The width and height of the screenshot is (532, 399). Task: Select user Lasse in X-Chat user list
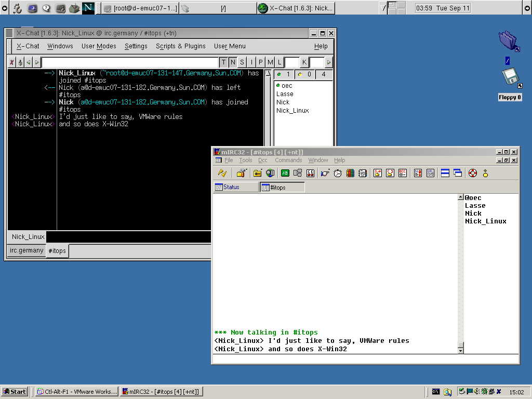coord(285,94)
